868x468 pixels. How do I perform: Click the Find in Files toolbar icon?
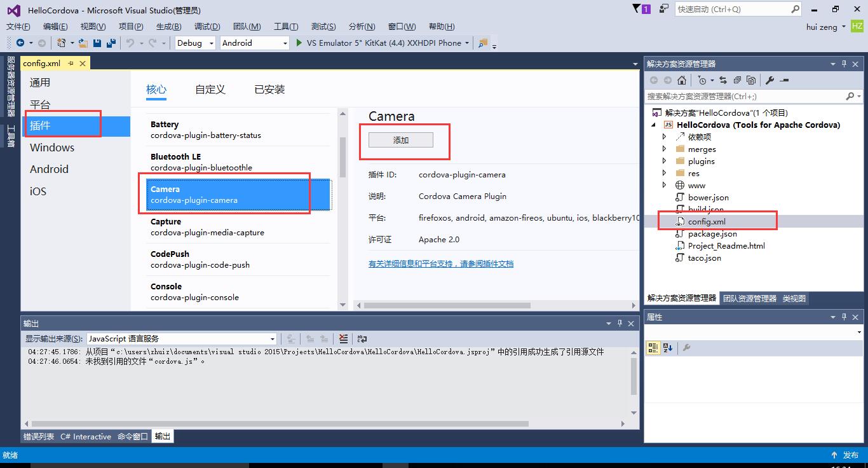(x=483, y=43)
